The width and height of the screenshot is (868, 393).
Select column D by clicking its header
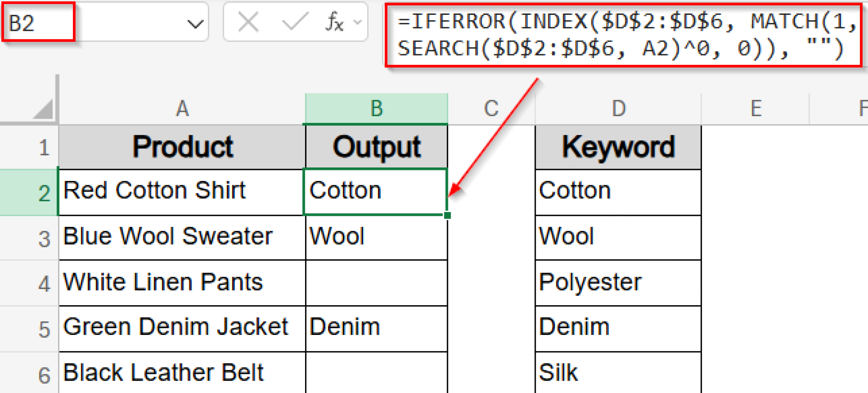pos(618,108)
